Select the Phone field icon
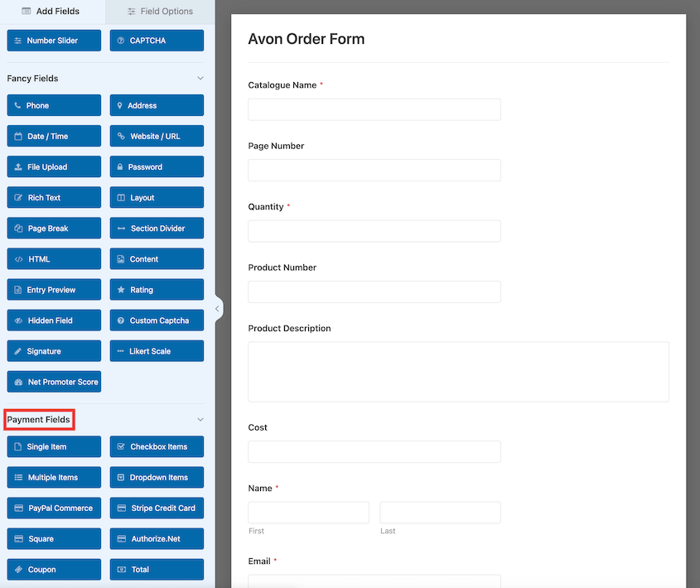Image resolution: width=700 pixels, height=588 pixels. click(18, 105)
